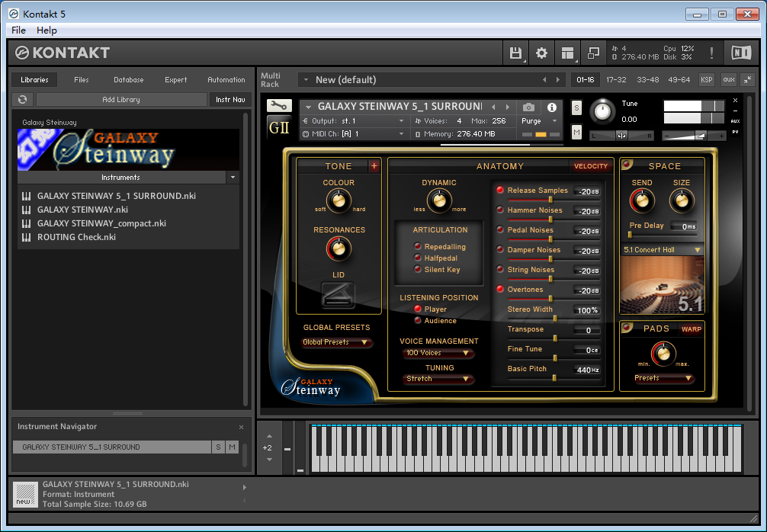Expand the 5.1 Concert Hall dropdown

662,250
